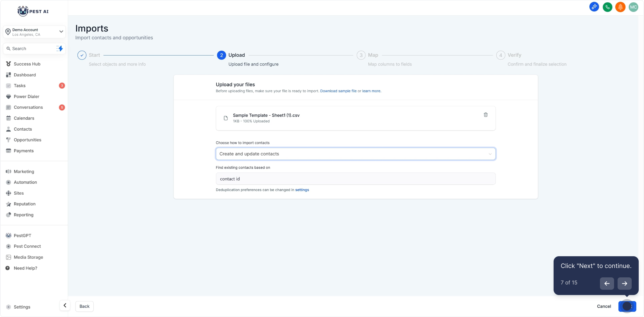Click the Automation icon
This screenshot has width=644, height=317.
(x=9, y=182)
